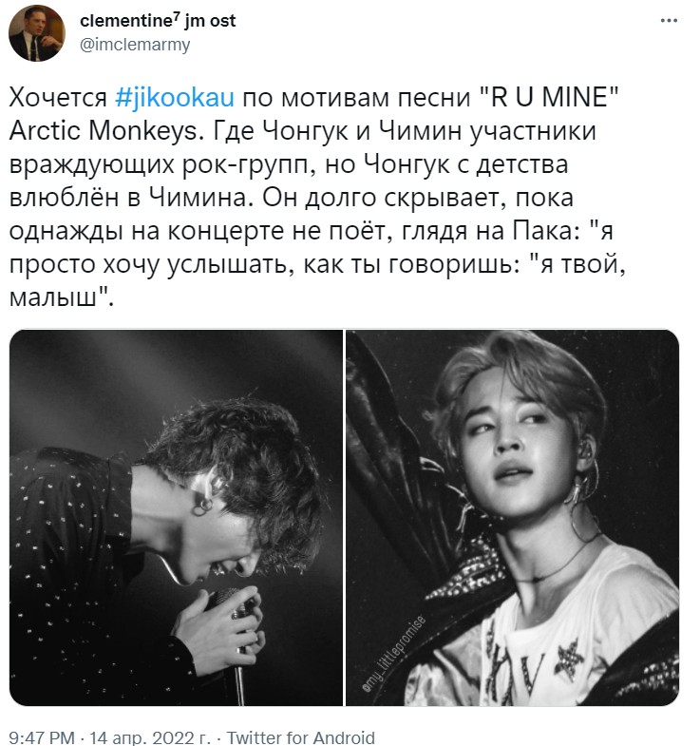Open the clementine profile avatar
Image resolution: width=700 pixels, height=746 pixels.
[x=37, y=33]
